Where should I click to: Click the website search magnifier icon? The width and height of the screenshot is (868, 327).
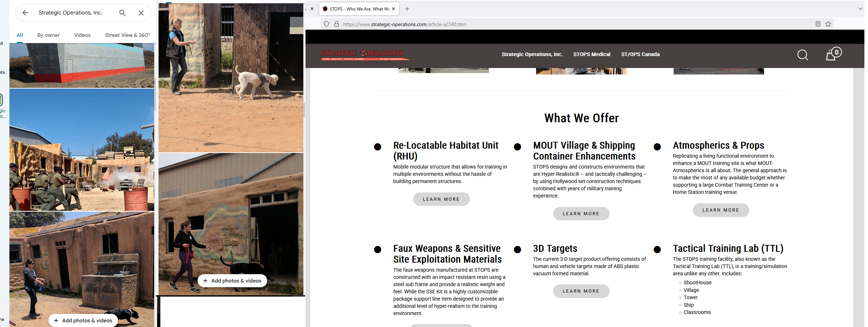pyautogui.click(x=802, y=55)
